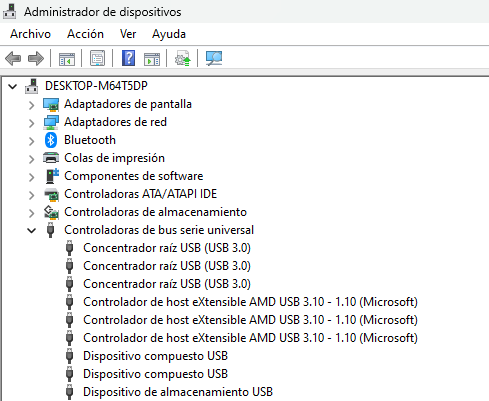The width and height of the screenshot is (489, 401).
Task: Expand Controladoras de almacenamiento
Action: [31, 213]
